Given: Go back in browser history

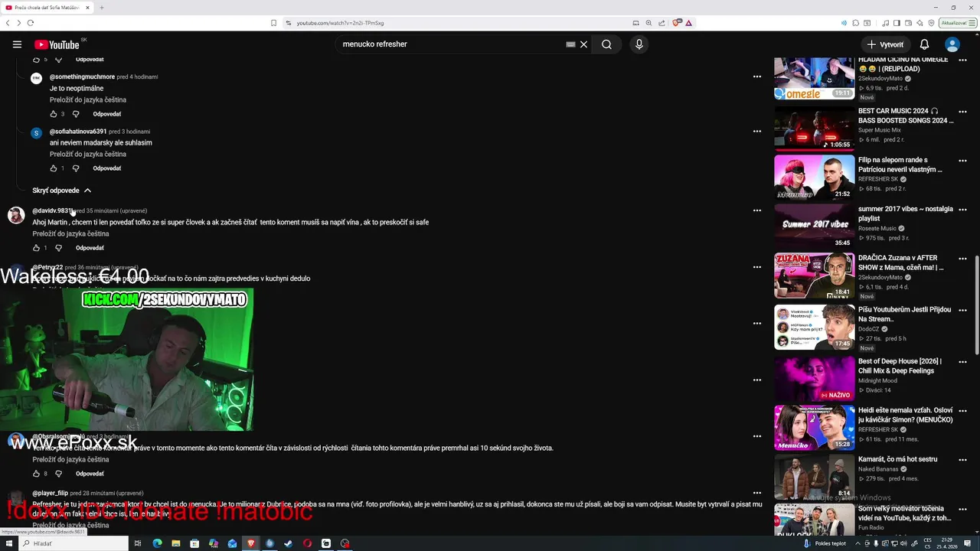Looking at the screenshot, I should click(8, 23).
